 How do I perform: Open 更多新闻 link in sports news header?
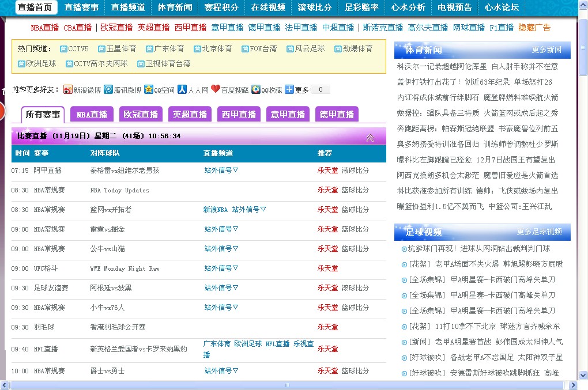click(x=546, y=50)
